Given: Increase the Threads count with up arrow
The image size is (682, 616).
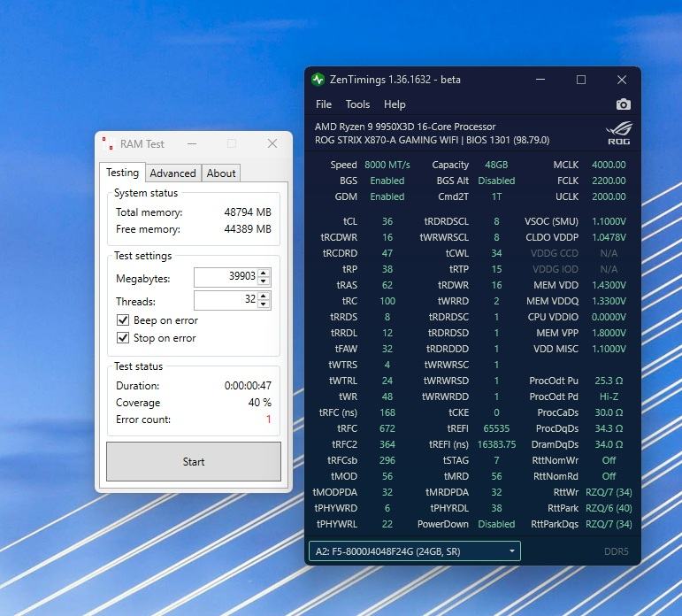Looking at the screenshot, I should [264, 296].
